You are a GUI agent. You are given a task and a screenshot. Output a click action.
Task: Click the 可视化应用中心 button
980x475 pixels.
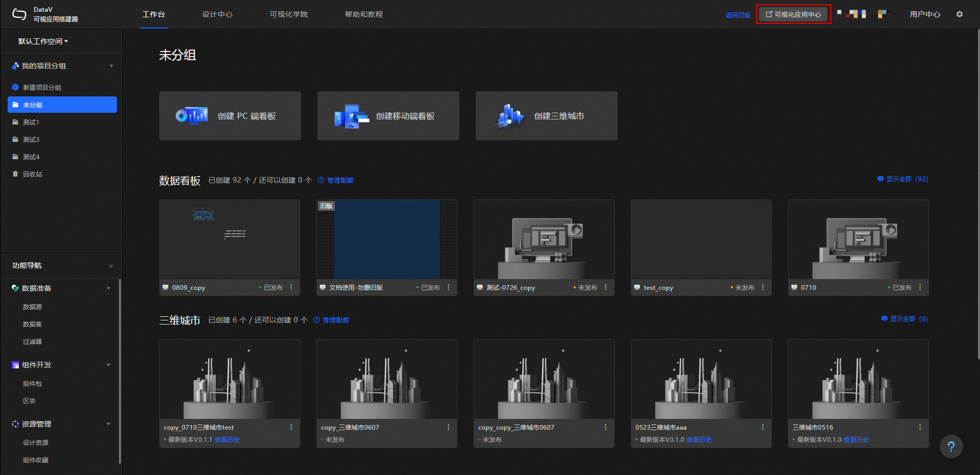tap(793, 14)
